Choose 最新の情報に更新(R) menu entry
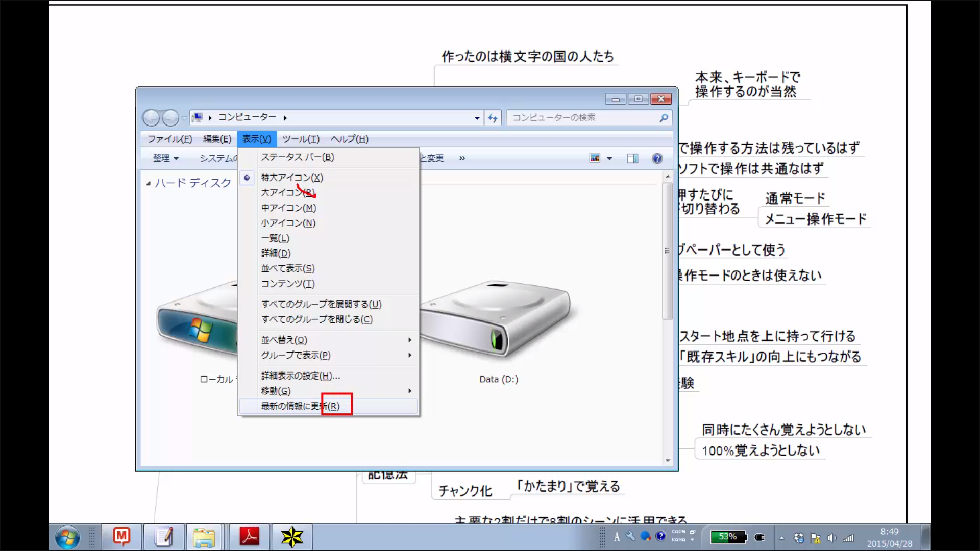 point(300,406)
